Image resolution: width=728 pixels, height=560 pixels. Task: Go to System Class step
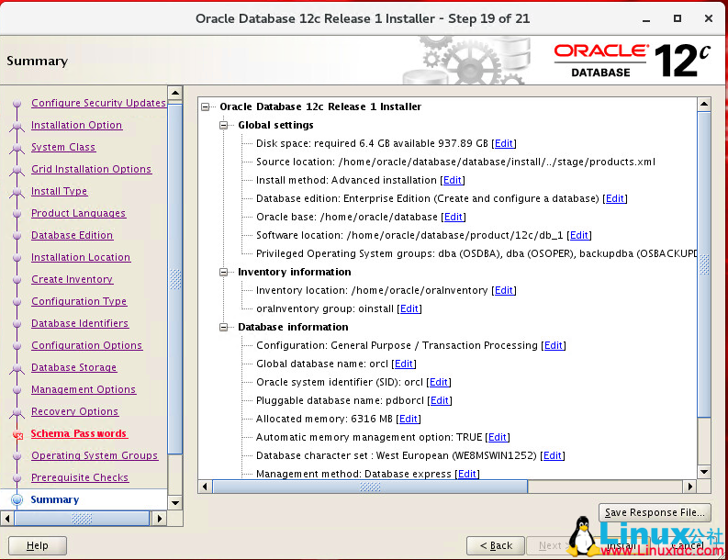click(x=63, y=147)
